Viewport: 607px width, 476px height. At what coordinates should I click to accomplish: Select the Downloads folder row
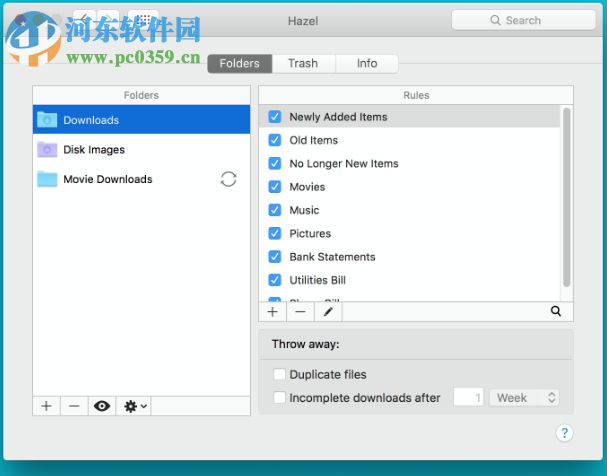tap(141, 120)
